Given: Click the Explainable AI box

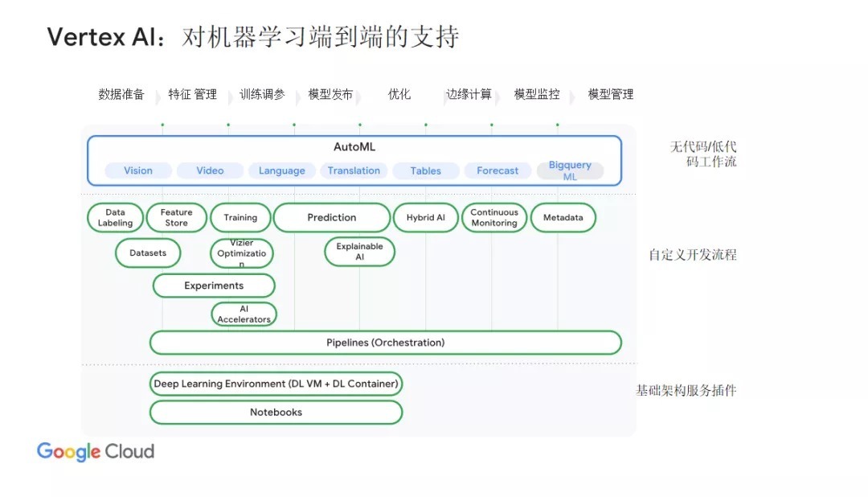Looking at the screenshot, I should pos(360,252).
